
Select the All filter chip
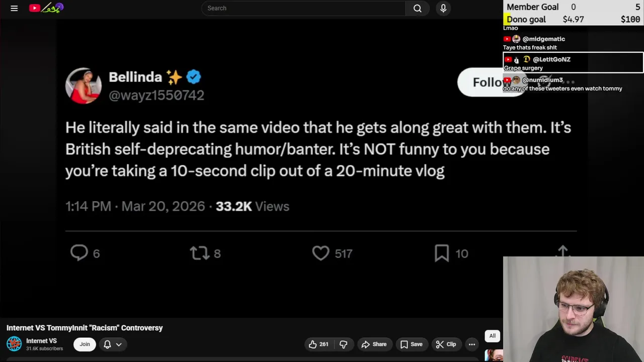coord(493,336)
